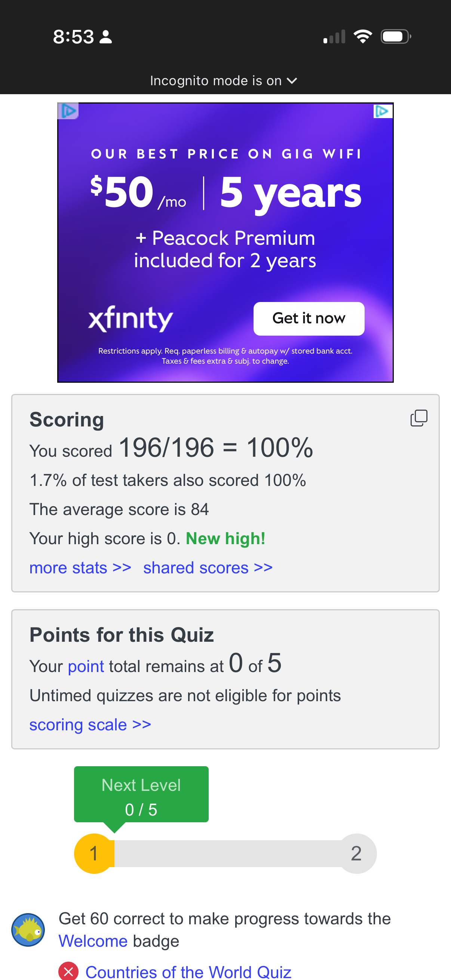
Task: Open the shared scores link
Action: [x=208, y=567]
